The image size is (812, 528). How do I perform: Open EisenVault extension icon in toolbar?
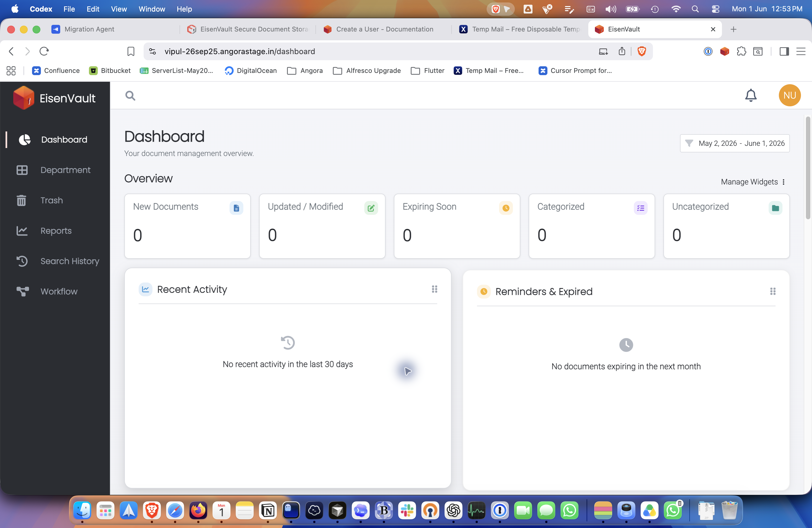coord(724,52)
